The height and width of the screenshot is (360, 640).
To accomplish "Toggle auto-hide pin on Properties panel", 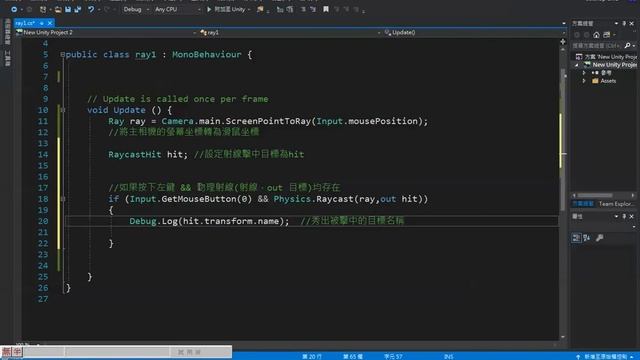I will point(624,216).
